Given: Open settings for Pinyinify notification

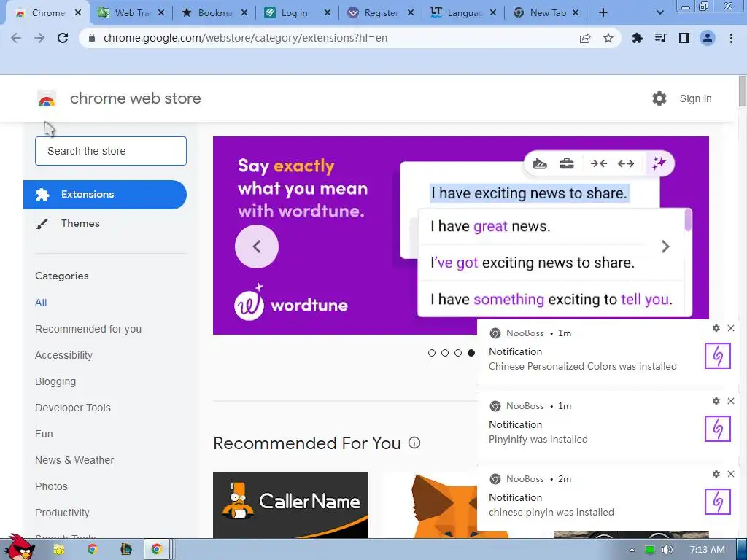Looking at the screenshot, I should [x=716, y=401].
